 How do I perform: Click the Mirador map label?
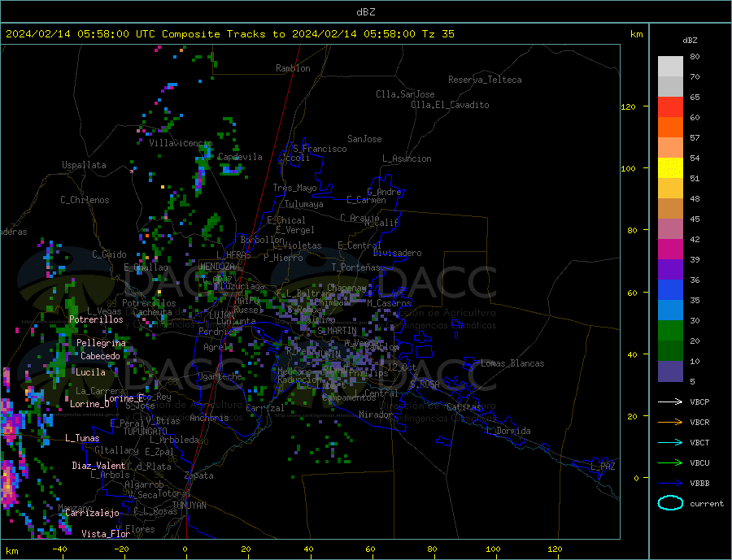[377, 415]
